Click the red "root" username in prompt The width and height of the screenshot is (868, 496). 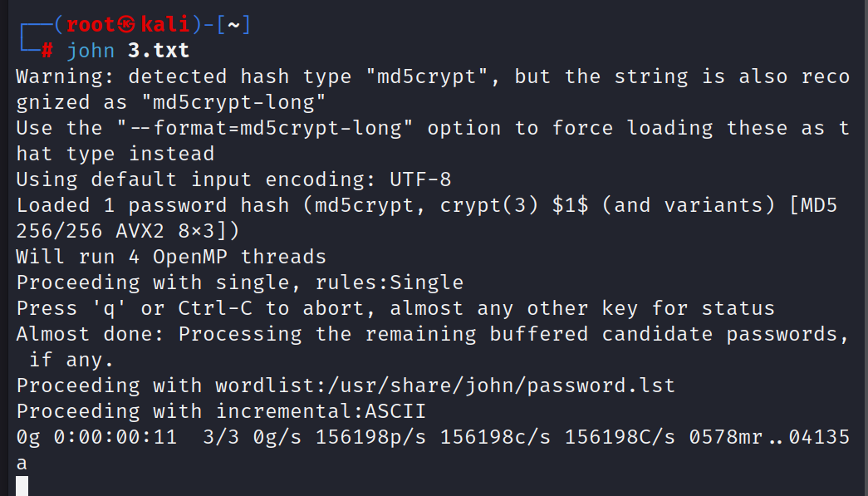(91, 24)
